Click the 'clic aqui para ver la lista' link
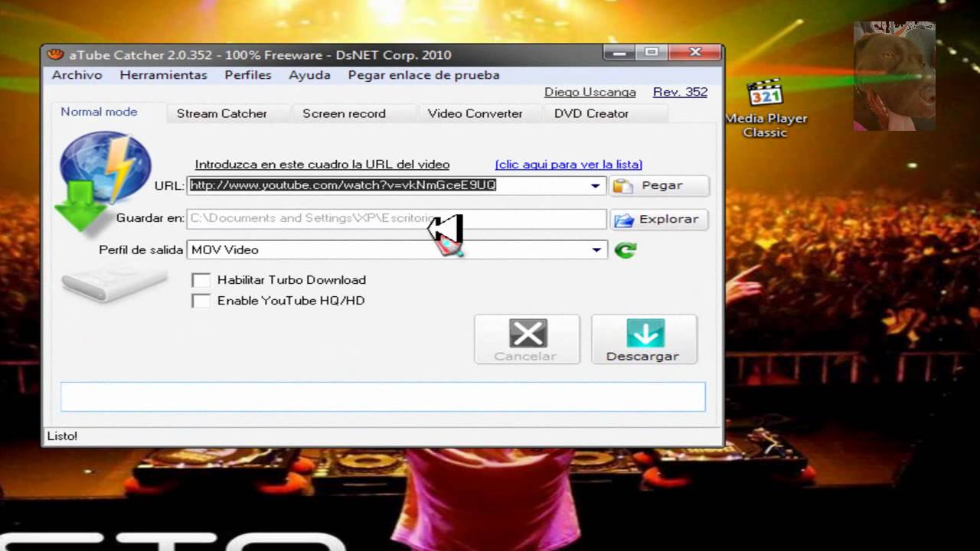The image size is (980, 551). coord(569,165)
